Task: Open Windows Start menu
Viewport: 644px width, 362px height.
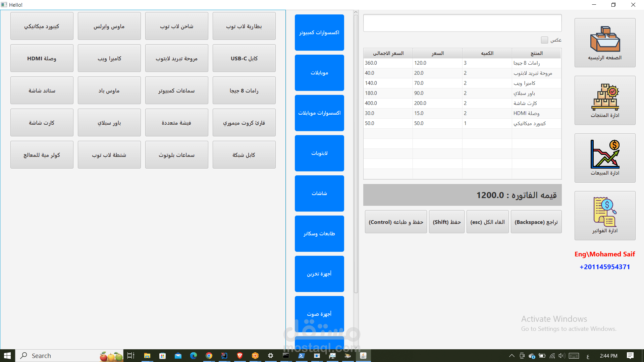Action: click(x=7, y=356)
